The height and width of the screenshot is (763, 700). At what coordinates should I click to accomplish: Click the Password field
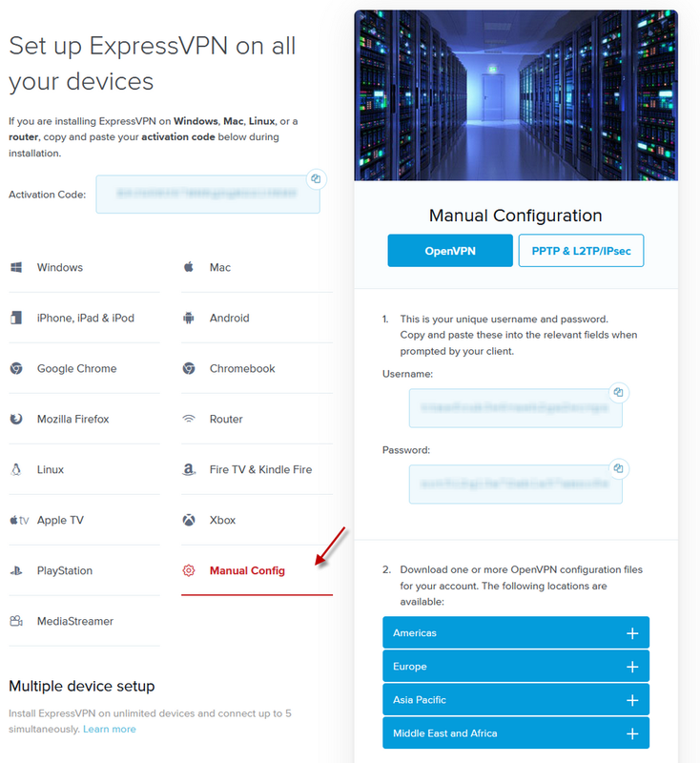tap(516, 485)
